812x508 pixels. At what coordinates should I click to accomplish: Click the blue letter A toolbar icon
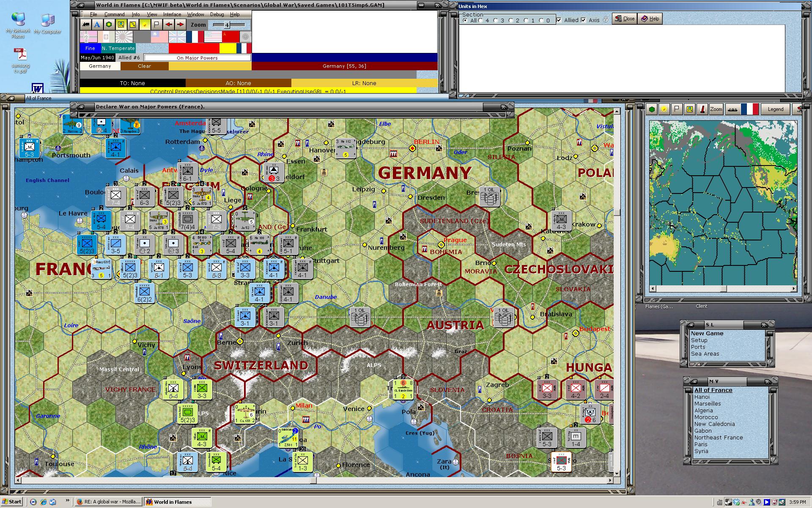pos(97,25)
